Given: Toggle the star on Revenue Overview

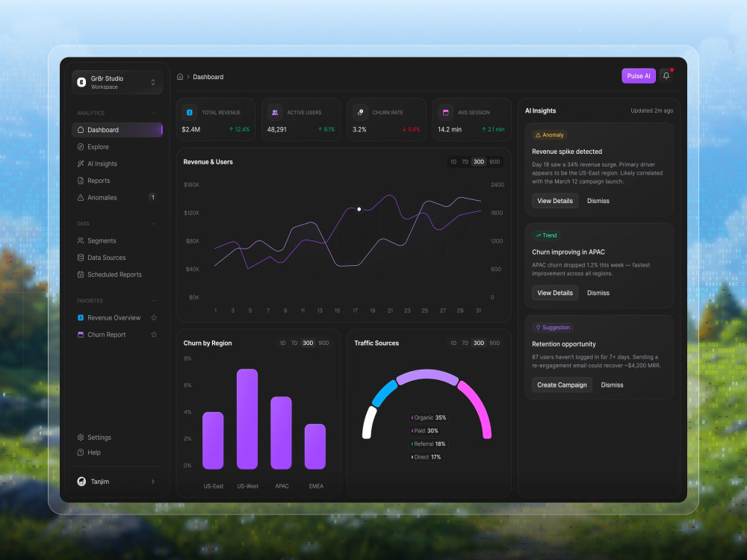Looking at the screenshot, I should tap(153, 317).
